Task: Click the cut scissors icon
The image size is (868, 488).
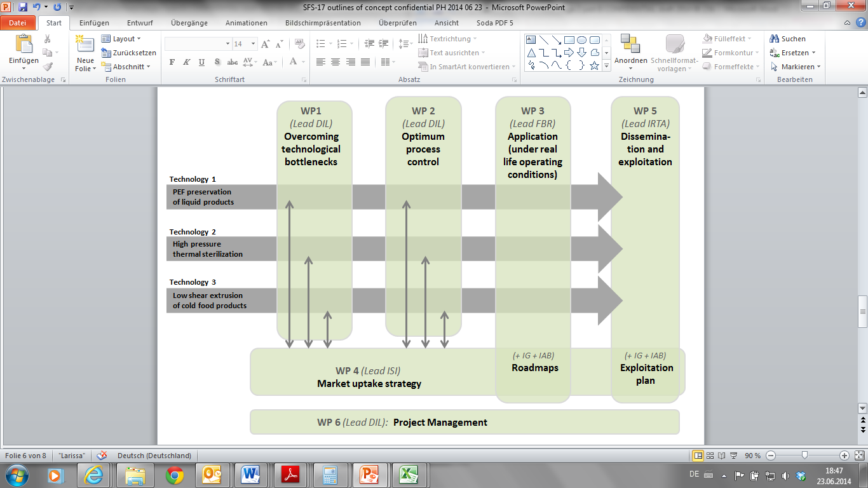Action: (x=48, y=39)
